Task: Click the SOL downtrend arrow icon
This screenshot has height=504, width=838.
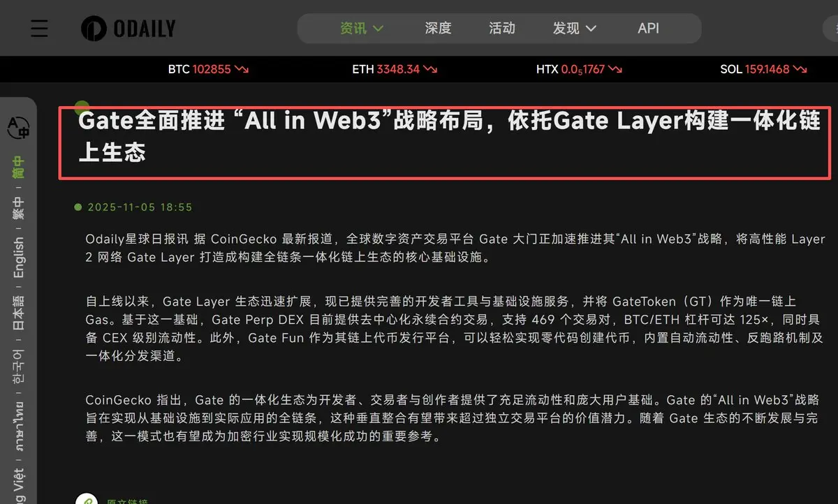Action: click(800, 69)
